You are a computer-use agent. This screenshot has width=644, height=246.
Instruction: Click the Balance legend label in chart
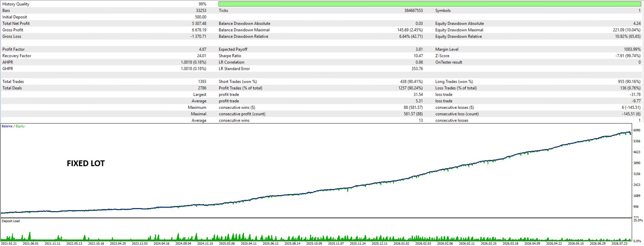click(7, 126)
